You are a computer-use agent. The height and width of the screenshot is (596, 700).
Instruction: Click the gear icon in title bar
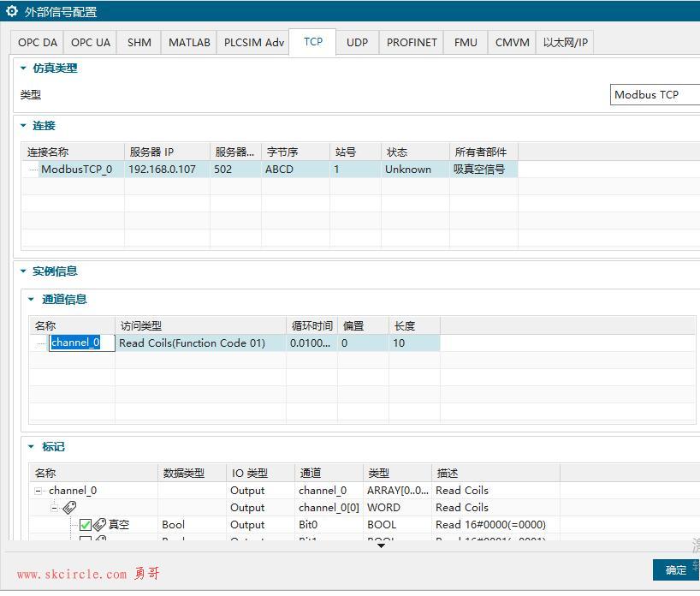[12, 11]
